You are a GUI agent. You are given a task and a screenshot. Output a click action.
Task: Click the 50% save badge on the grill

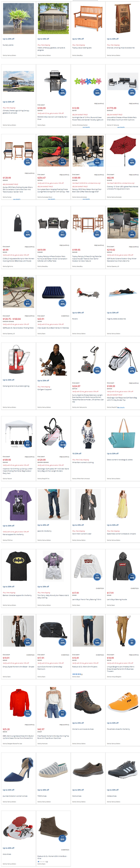pos(62,92)
